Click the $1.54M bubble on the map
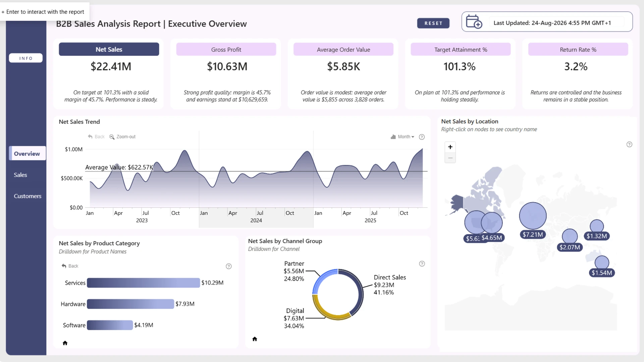This screenshot has width=644, height=362. tap(602, 263)
